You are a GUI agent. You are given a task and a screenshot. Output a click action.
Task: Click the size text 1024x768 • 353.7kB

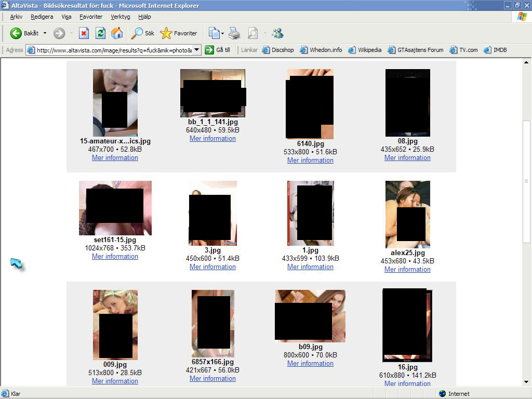pyautogui.click(x=115, y=248)
